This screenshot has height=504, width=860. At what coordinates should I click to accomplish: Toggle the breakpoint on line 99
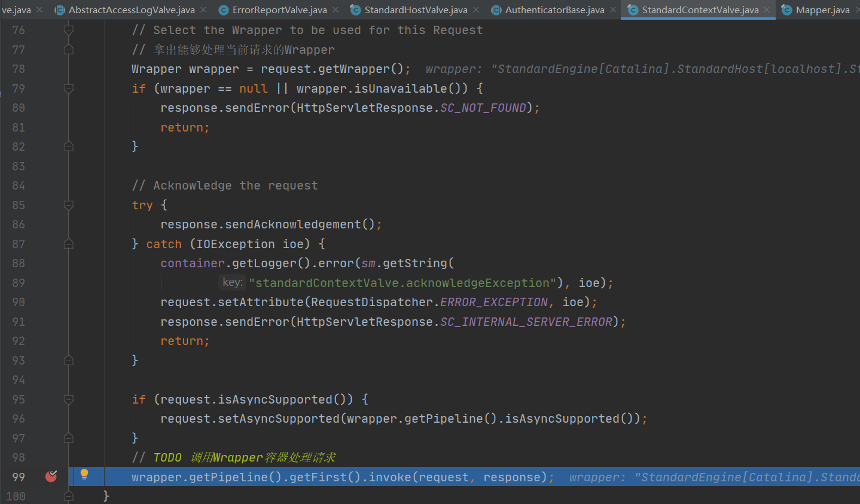coord(51,476)
